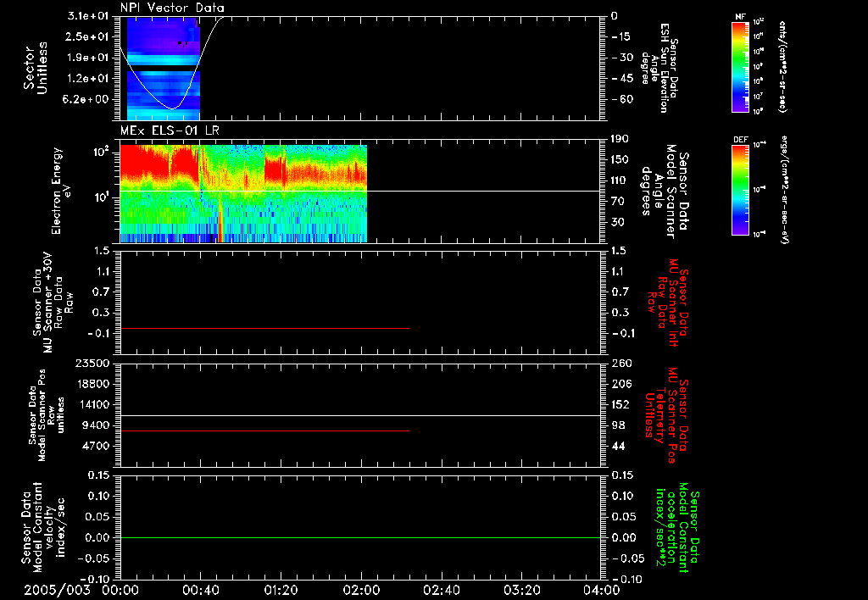Select the 'Model Scanner Pos Raw unitless' axis label
868x600 pixels.
47,415
